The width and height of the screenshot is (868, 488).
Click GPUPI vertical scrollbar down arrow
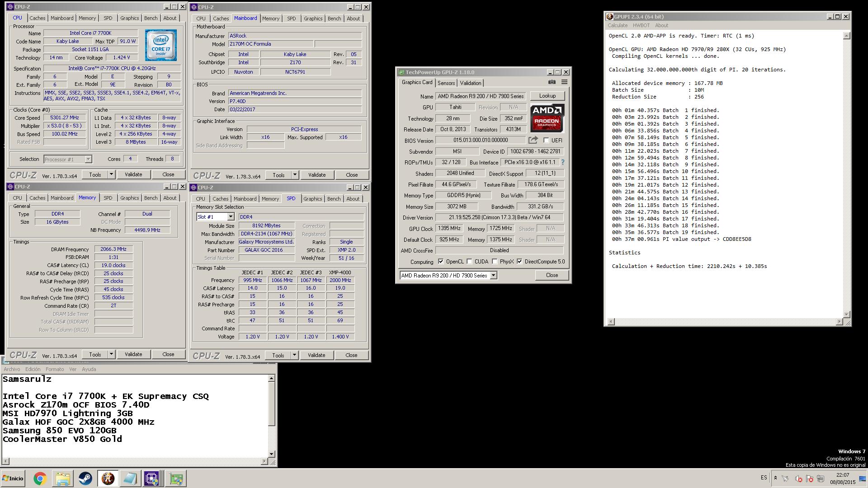click(x=847, y=314)
